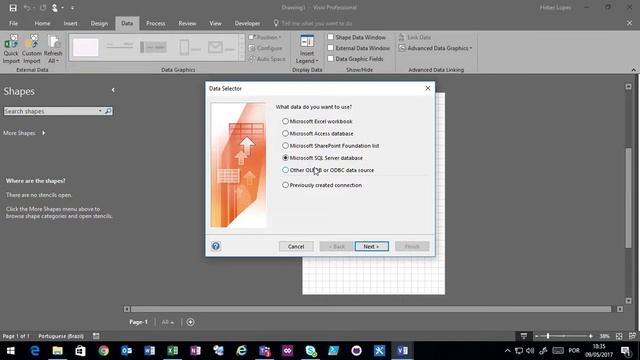Open Word from the taskbar
The image size is (640, 360).
(x=149, y=351)
